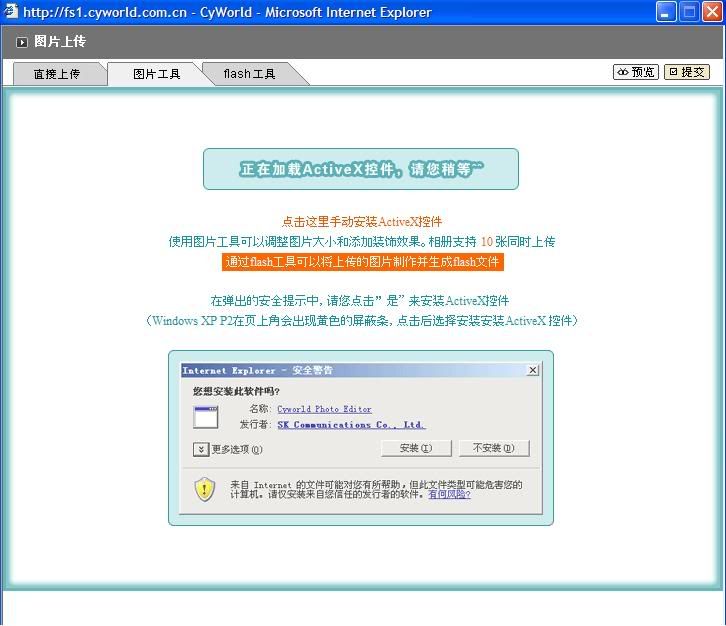Close the CyWorld Internet Explorer window
The image size is (726, 626).
point(713,12)
